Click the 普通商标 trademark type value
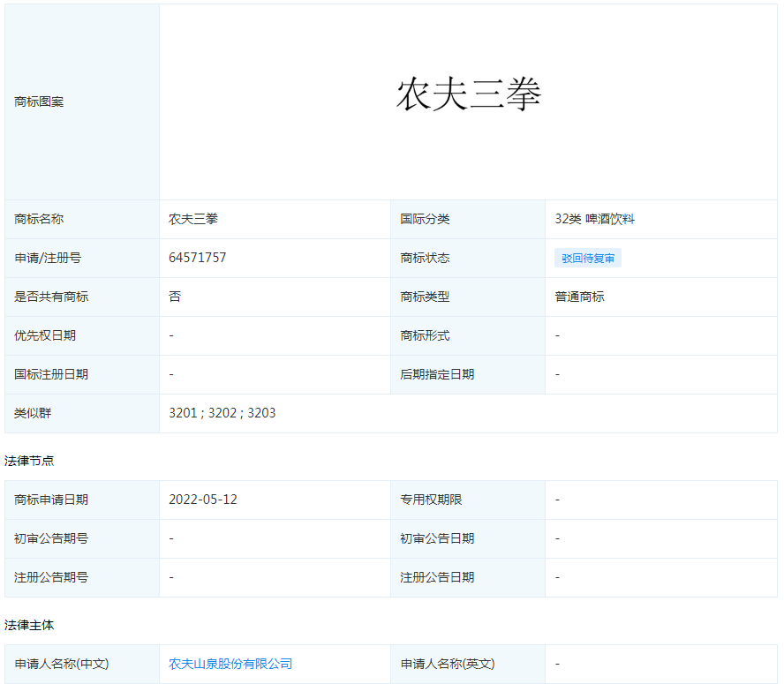 click(579, 297)
